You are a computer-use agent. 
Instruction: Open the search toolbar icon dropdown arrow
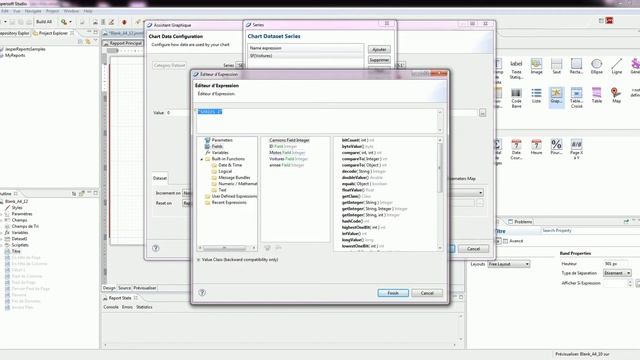71,22
